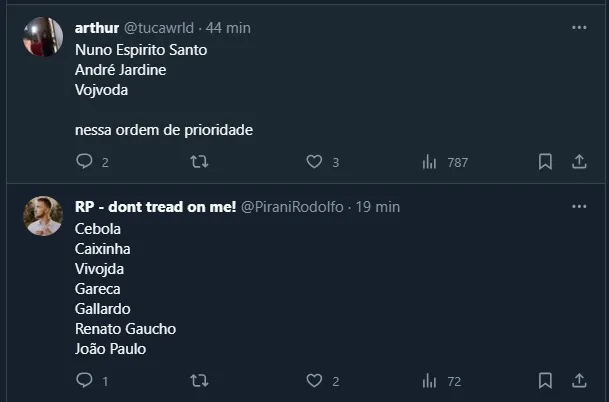
Task: Like RP's tweet
Action: pyautogui.click(x=314, y=380)
